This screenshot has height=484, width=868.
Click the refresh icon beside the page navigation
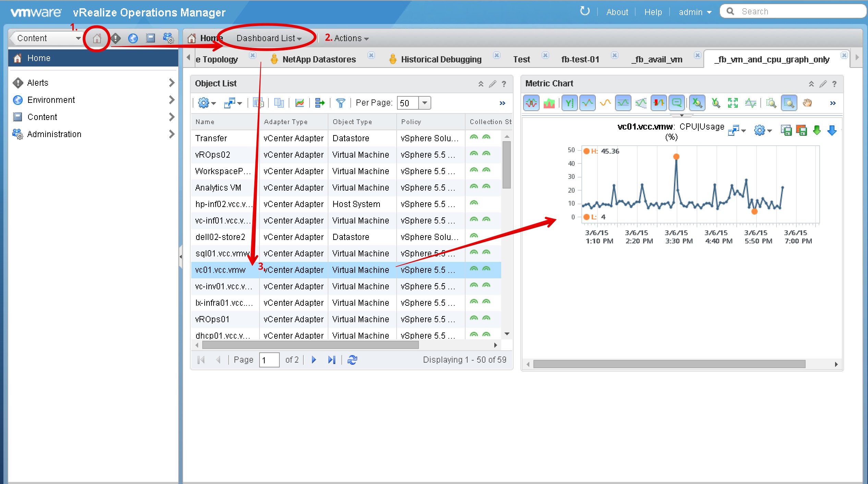(352, 360)
